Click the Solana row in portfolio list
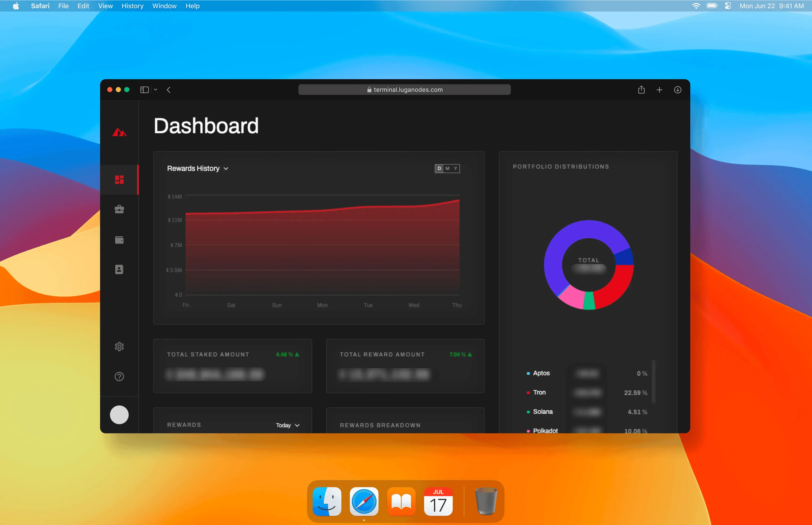812x525 pixels. click(x=587, y=412)
